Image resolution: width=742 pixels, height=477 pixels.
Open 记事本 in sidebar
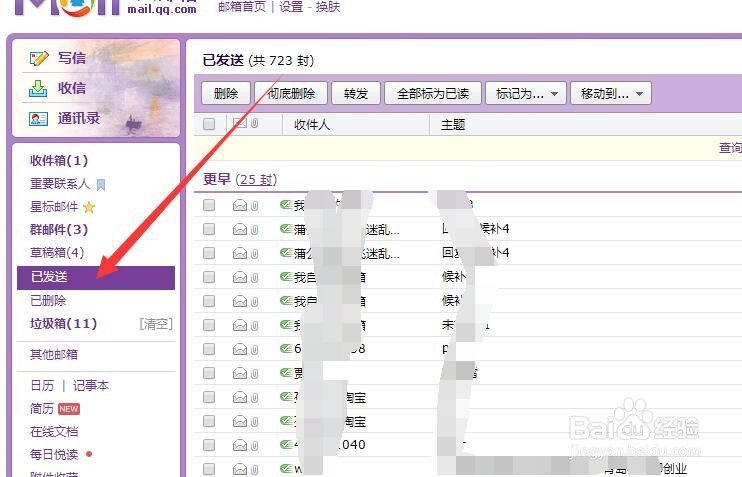tap(91, 386)
